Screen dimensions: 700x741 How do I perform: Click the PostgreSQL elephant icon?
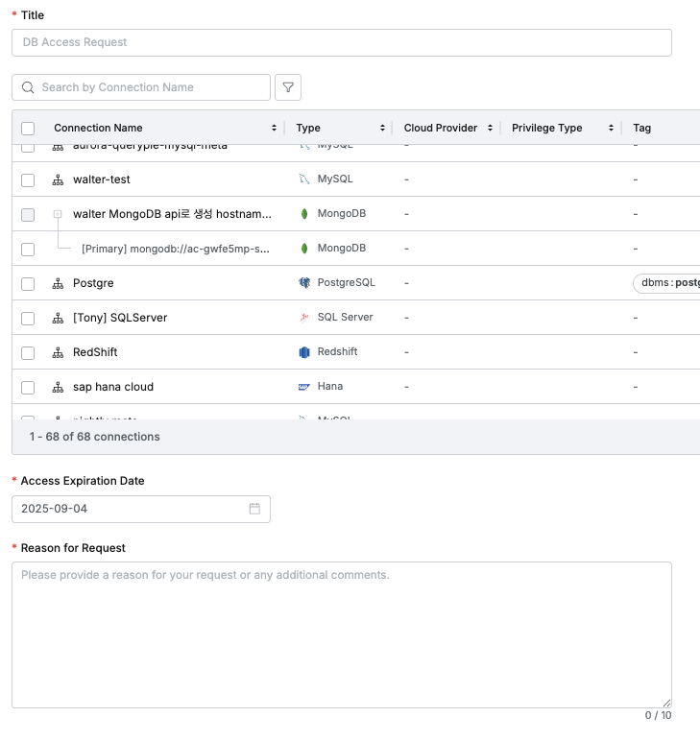304,283
